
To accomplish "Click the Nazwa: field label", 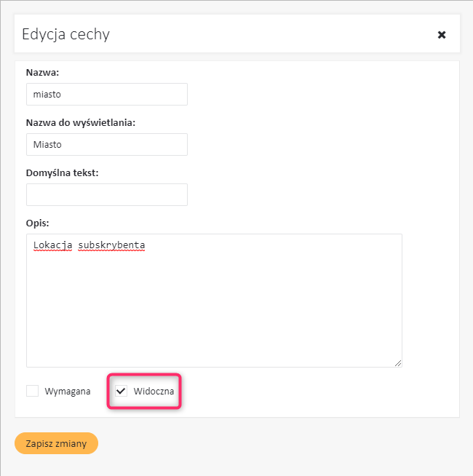I will pyautogui.click(x=42, y=72).
